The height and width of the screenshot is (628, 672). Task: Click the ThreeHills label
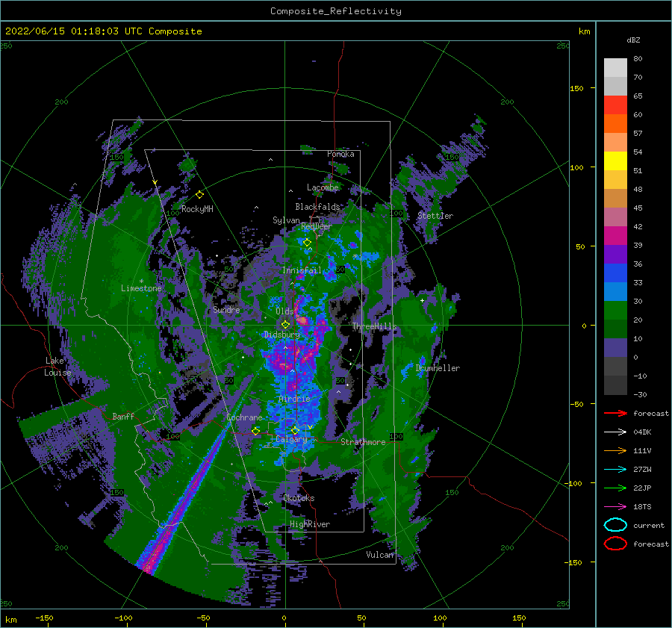tap(375, 326)
